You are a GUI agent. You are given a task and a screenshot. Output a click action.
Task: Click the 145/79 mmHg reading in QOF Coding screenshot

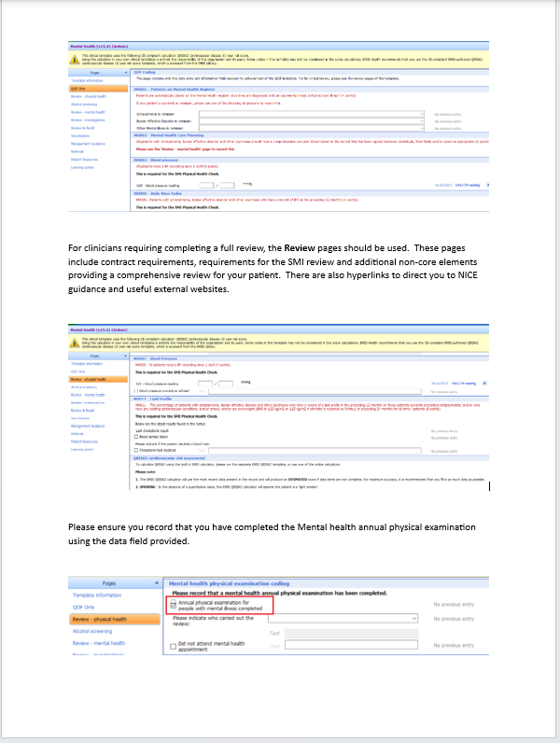point(468,185)
